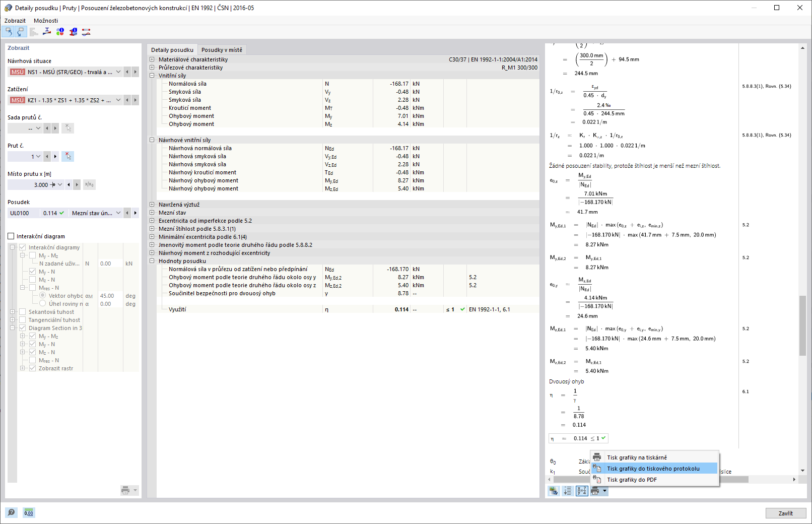Click the Zavřít button
The width and height of the screenshot is (812, 524).
[786, 513]
